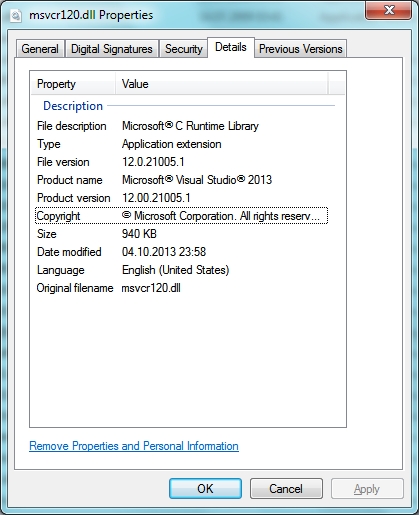Screen dimensions: 419x515
Task: Click the 940 KB size value
Action: tap(139, 234)
